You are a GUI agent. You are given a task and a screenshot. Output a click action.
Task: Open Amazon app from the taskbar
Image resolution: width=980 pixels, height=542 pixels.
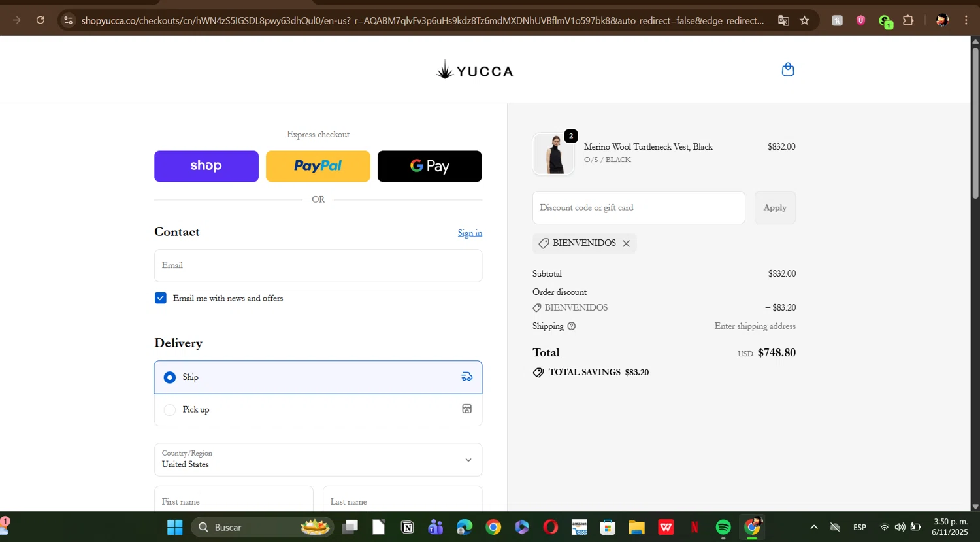[x=580, y=527]
